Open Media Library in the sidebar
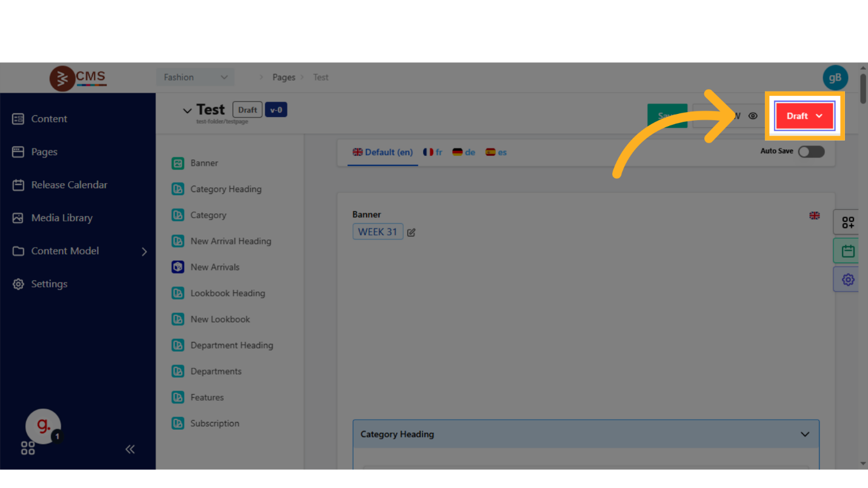The image size is (868, 488). (61, 218)
